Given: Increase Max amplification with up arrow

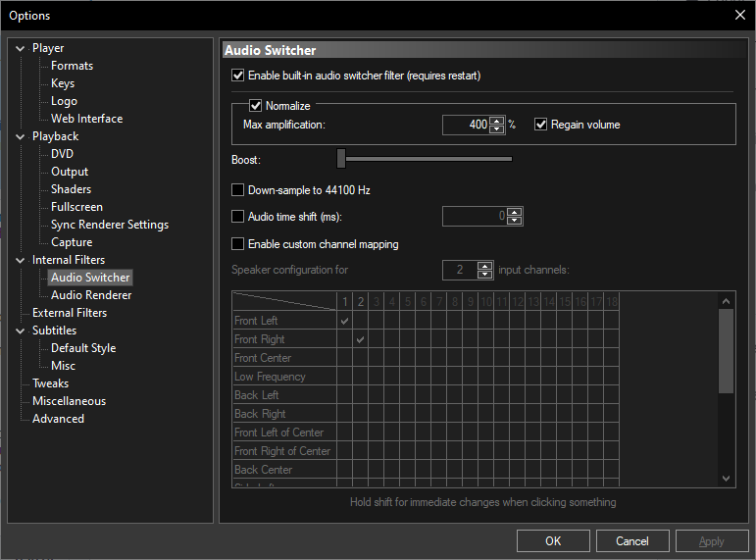Looking at the screenshot, I should [x=497, y=121].
